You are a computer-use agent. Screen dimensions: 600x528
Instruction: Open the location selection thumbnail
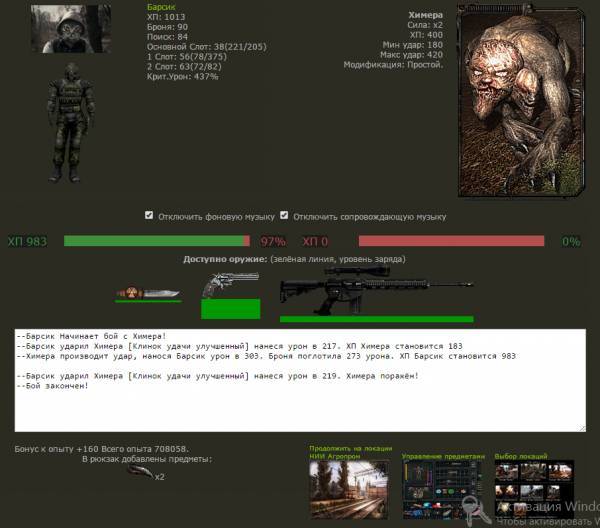click(535, 491)
